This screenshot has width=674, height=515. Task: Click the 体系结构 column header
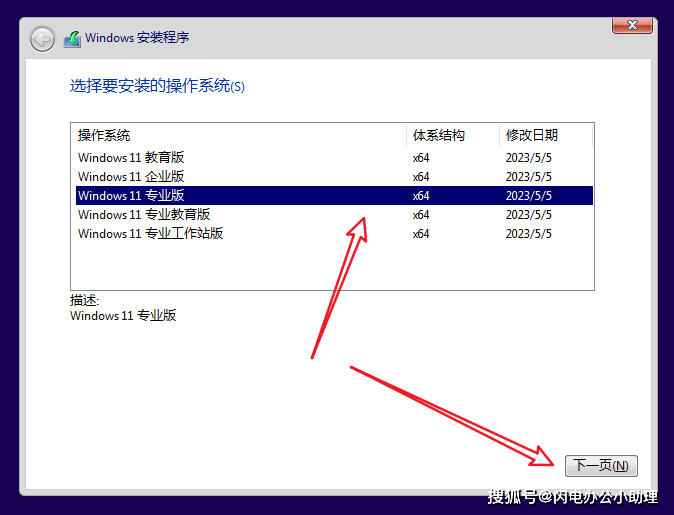[453, 135]
